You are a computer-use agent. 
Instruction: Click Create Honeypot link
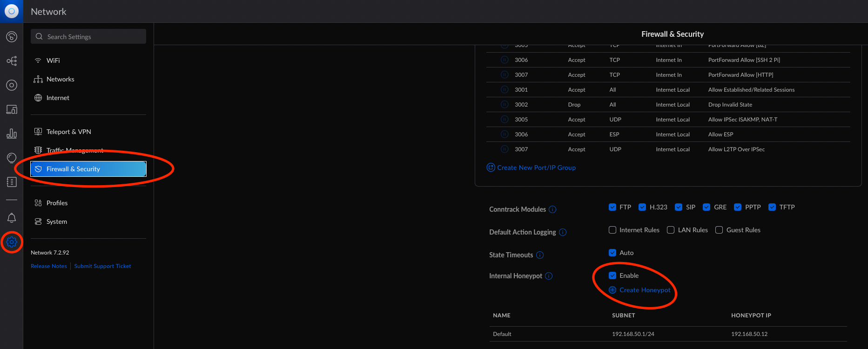645,290
